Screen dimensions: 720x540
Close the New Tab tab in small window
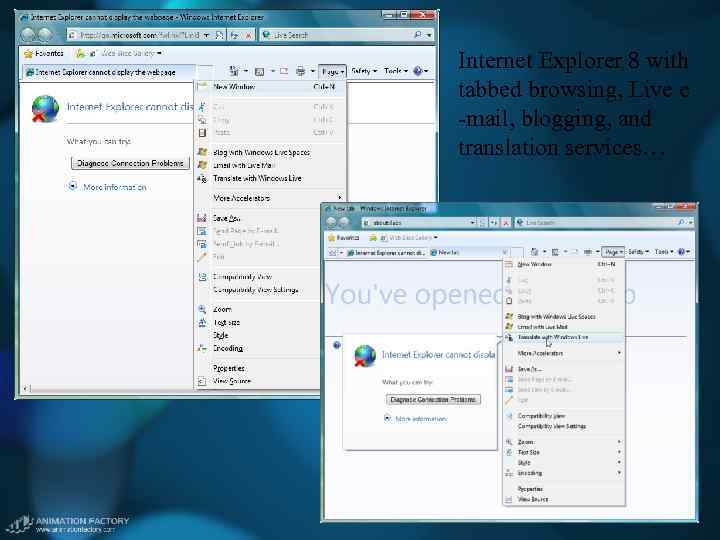pos(504,252)
